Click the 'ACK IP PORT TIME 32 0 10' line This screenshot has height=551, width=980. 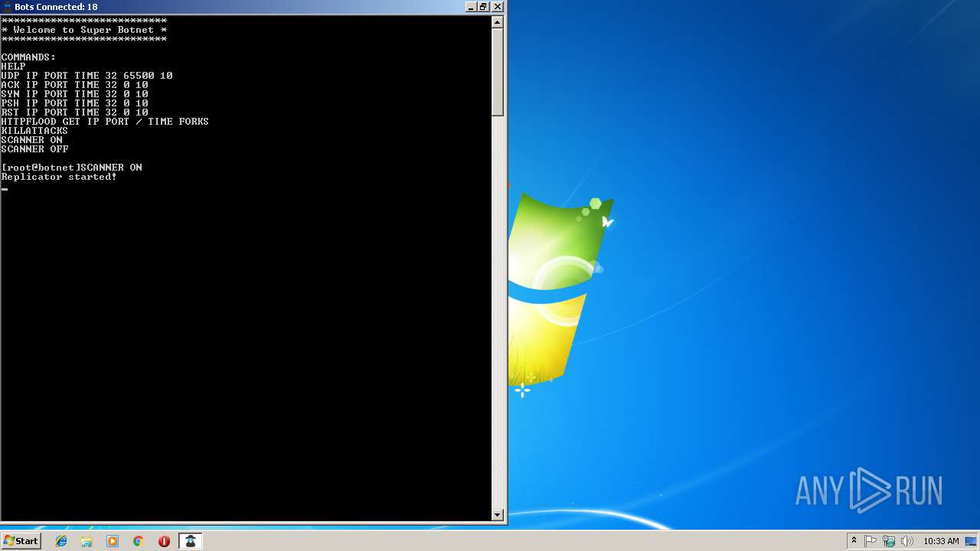point(74,85)
